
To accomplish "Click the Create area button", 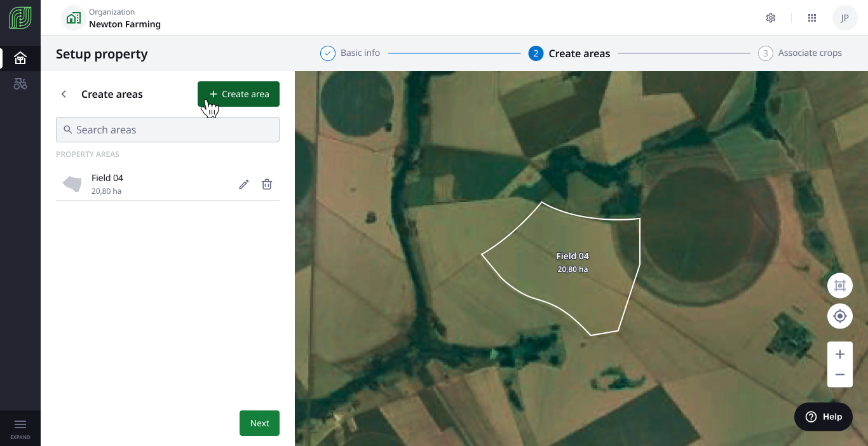I will 238,94.
